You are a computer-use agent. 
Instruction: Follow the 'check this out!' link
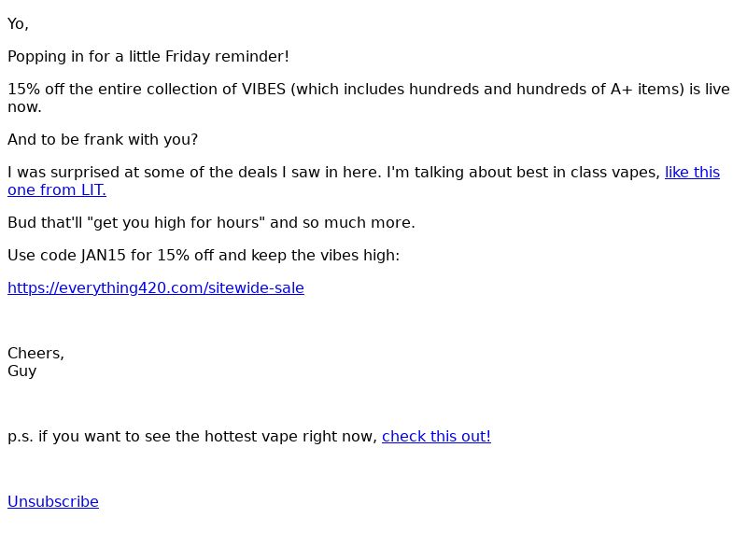436,437
